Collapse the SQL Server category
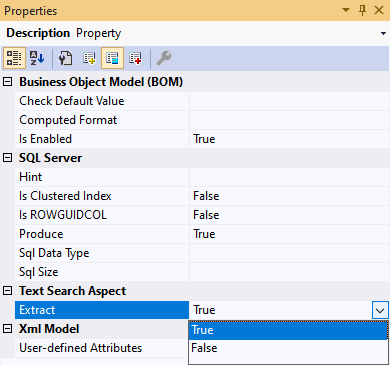Image resolution: width=390 pixels, height=365 pixels. click(7, 158)
